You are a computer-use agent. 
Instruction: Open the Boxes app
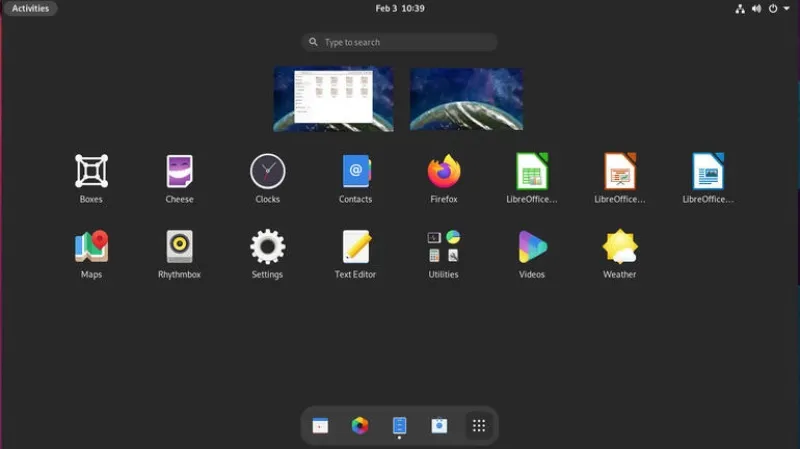coord(91,172)
